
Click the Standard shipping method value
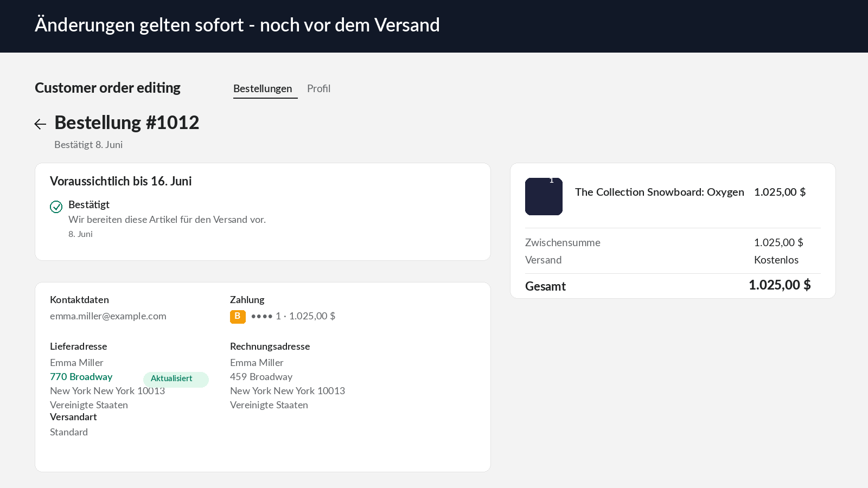tap(69, 432)
